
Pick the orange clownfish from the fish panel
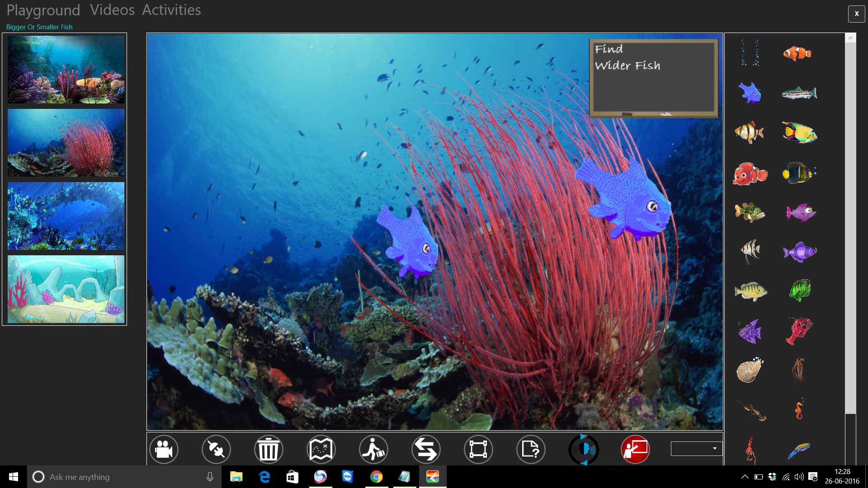(797, 53)
